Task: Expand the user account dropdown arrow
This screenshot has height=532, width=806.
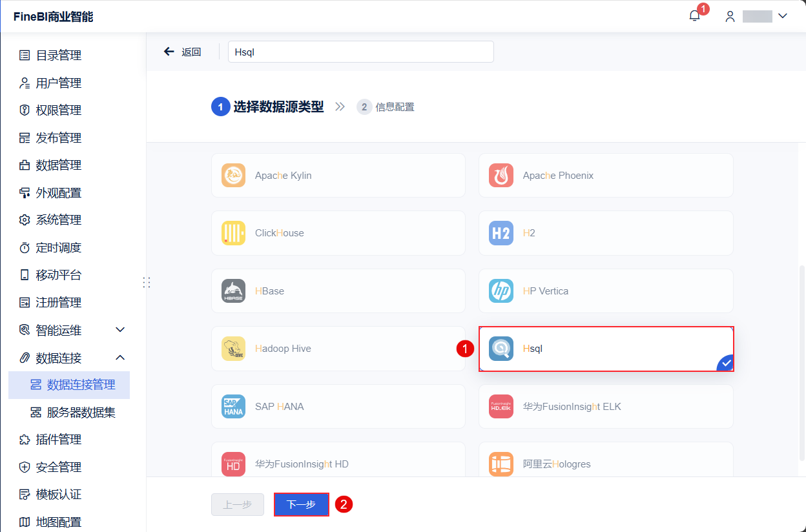Action: pos(783,16)
